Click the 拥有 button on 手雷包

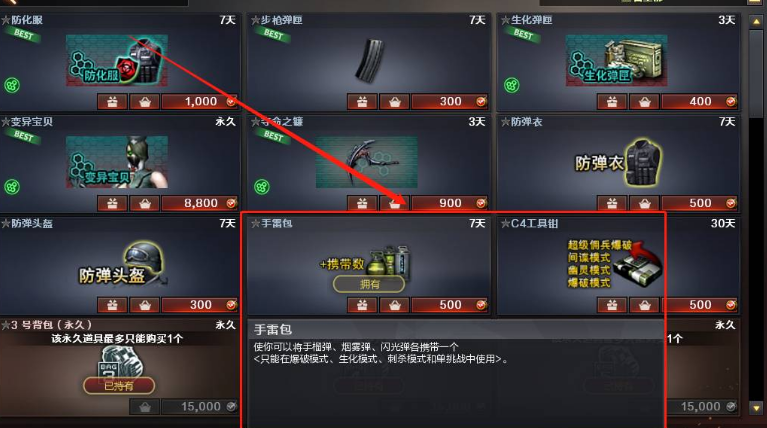pos(369,284)
